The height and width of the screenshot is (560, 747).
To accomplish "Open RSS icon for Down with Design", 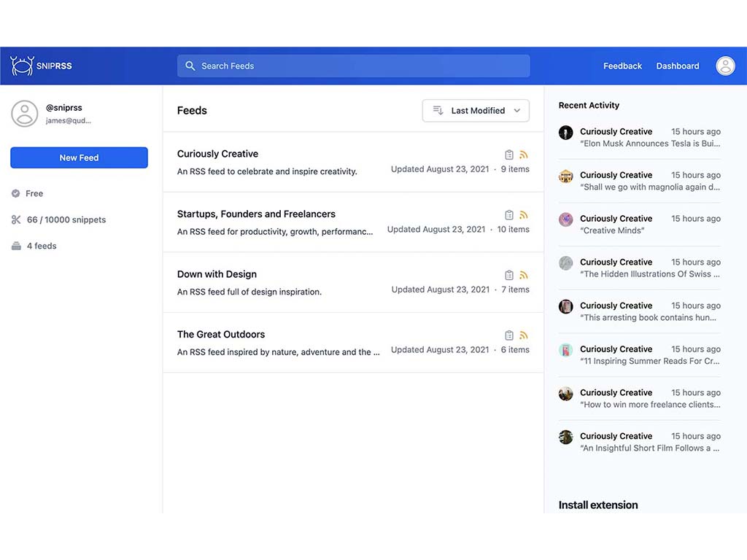I will (524, 275).
